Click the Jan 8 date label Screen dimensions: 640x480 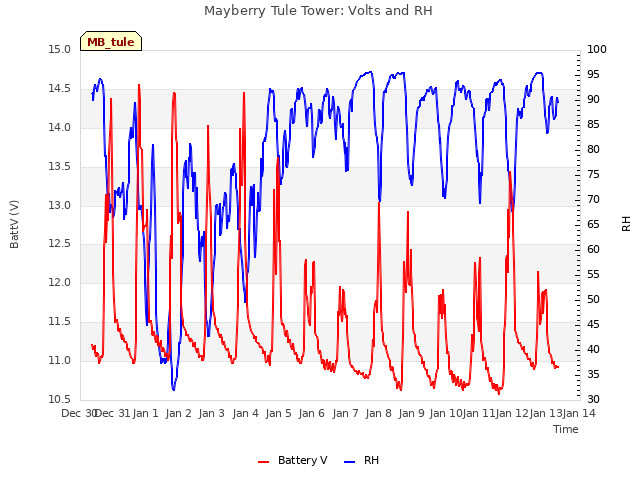[x=379, y=413]
